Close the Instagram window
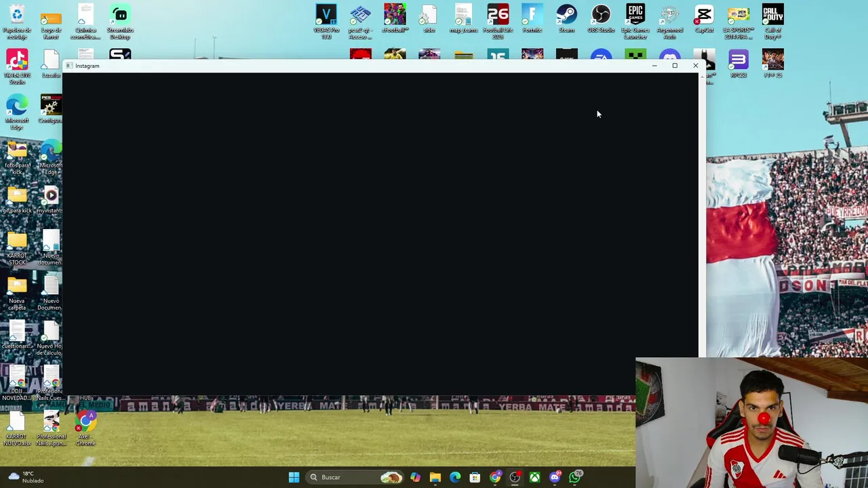Image resolution: width=868 pixels, height=488 pixels. coord(695,66)
